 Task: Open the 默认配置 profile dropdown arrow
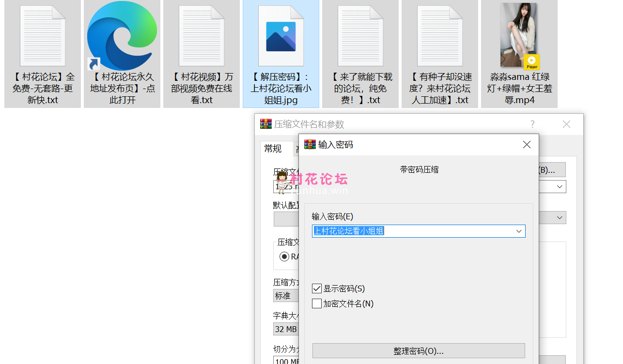pyautogui.click(x=560, y=218)
